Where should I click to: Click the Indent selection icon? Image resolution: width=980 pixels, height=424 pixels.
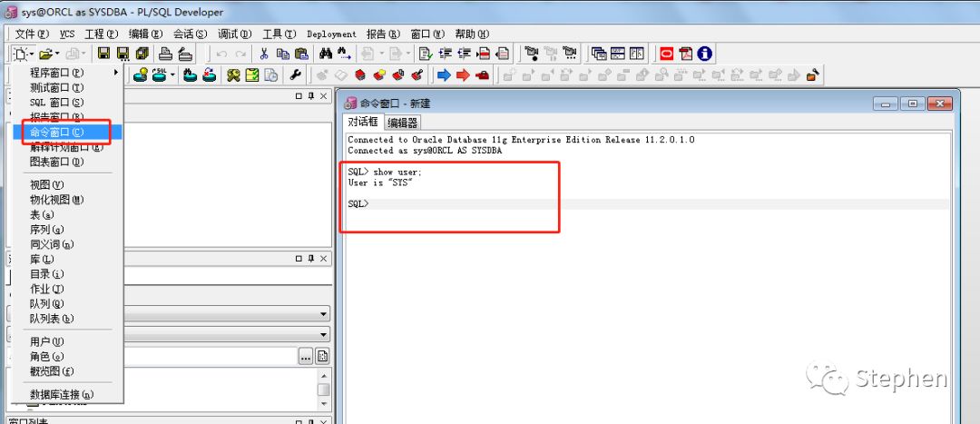(x=445, y=54)
